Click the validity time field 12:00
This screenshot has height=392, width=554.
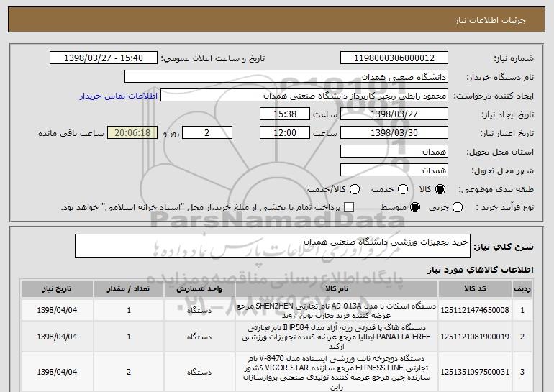[285, 133]
